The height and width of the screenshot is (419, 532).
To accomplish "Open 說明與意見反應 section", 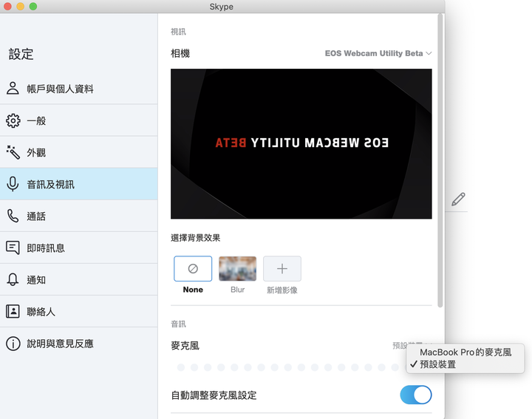I will [x=79, y=344].
